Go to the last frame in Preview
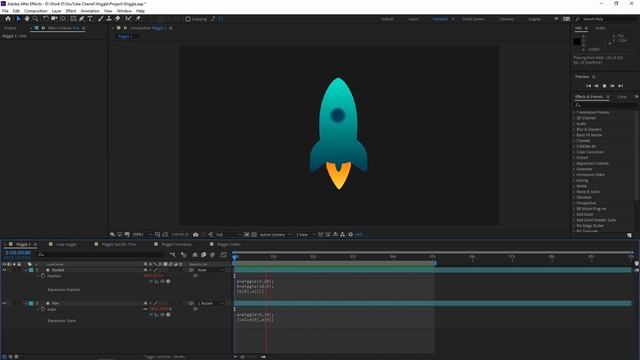This screenshot has height=360, width=640. [620, 86]
